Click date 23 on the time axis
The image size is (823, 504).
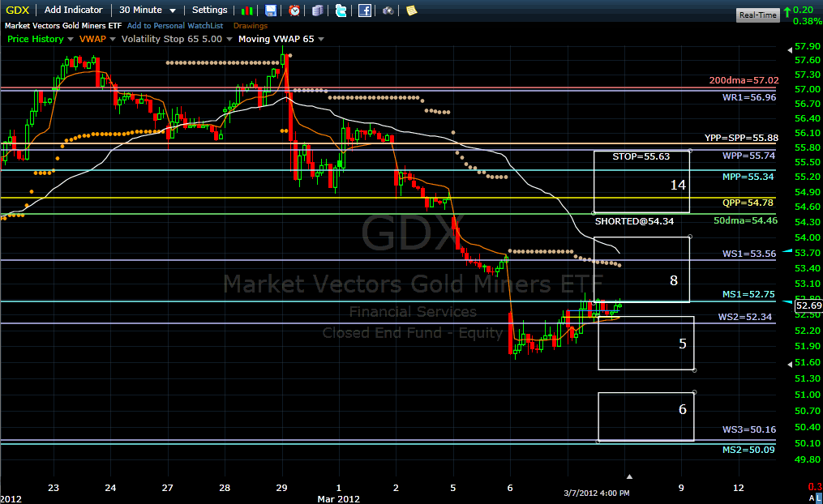tap(53, 488)
